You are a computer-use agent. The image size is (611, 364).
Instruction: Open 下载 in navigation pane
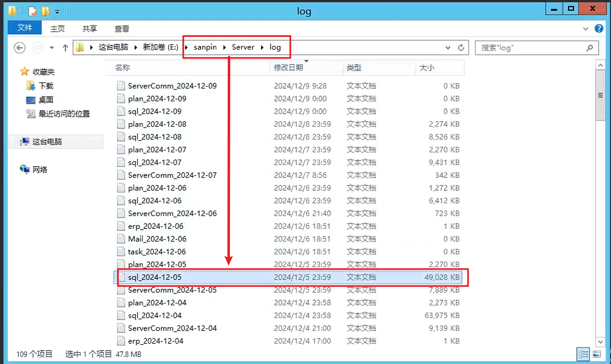pyautogui.click(x=46, y=86)
